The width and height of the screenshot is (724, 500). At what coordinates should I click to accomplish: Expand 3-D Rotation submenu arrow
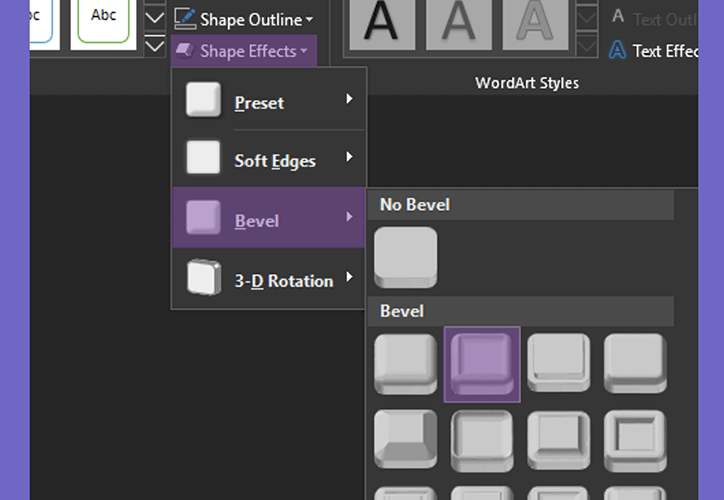pos(350,277)
